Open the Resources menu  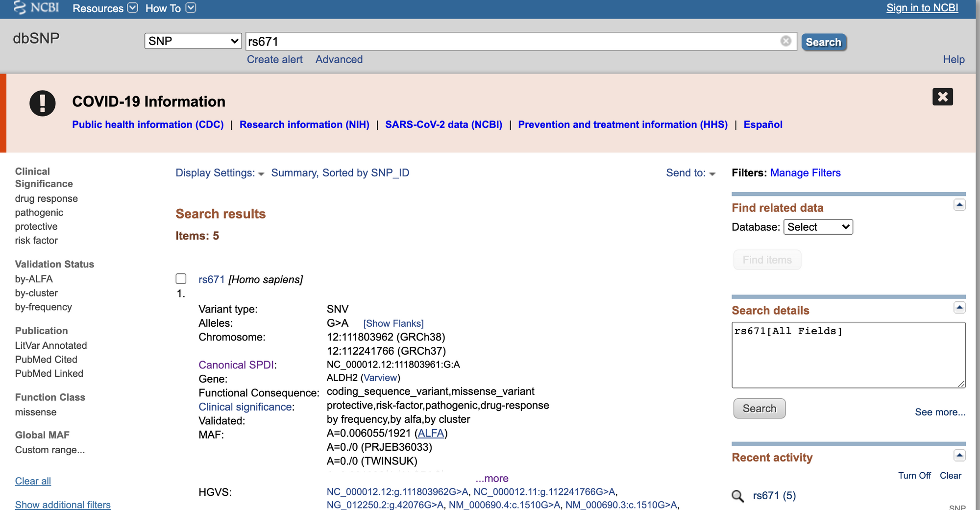[105, 8]
